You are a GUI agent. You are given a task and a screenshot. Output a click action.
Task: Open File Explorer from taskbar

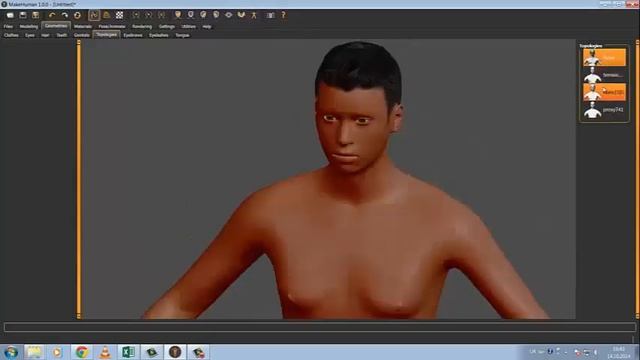pyautogui.click(x=34, y=352)
